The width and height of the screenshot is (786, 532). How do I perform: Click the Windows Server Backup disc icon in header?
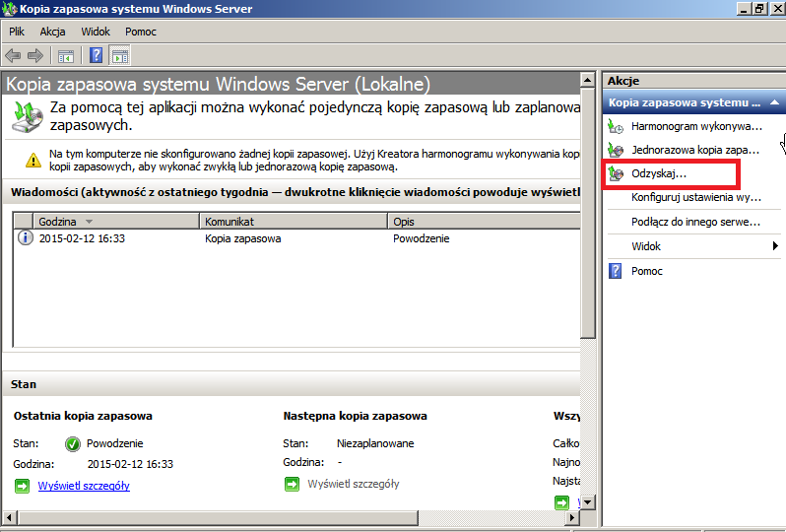[x=28, y=117]
